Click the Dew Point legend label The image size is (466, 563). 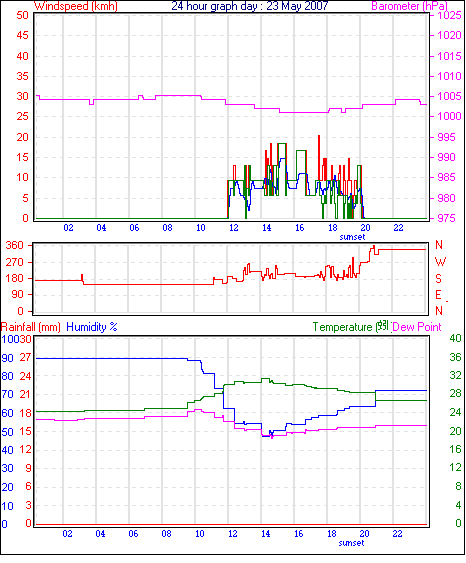click(416, 327)
